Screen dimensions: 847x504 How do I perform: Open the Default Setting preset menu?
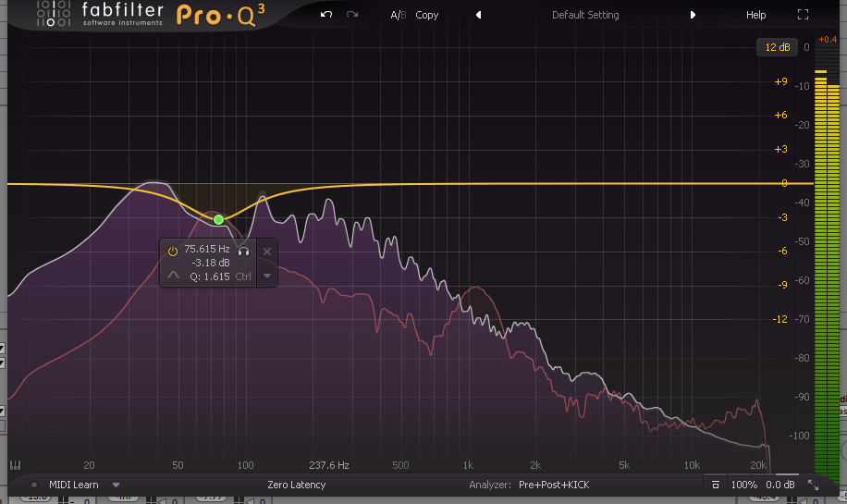click(x=585, y=15)
